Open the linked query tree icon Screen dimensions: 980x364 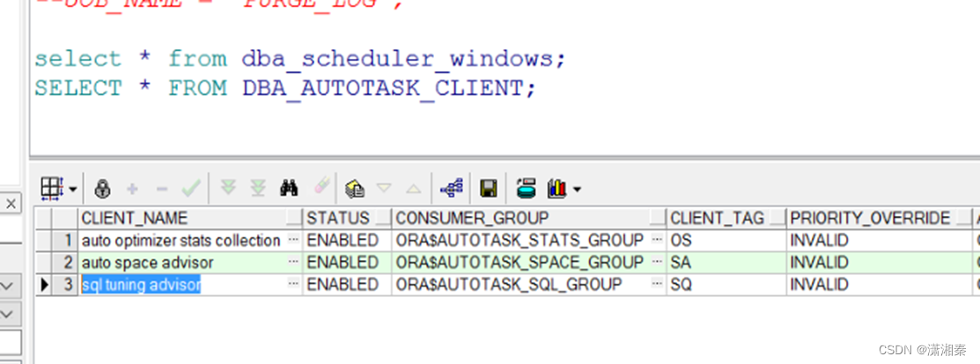[451, 188]
